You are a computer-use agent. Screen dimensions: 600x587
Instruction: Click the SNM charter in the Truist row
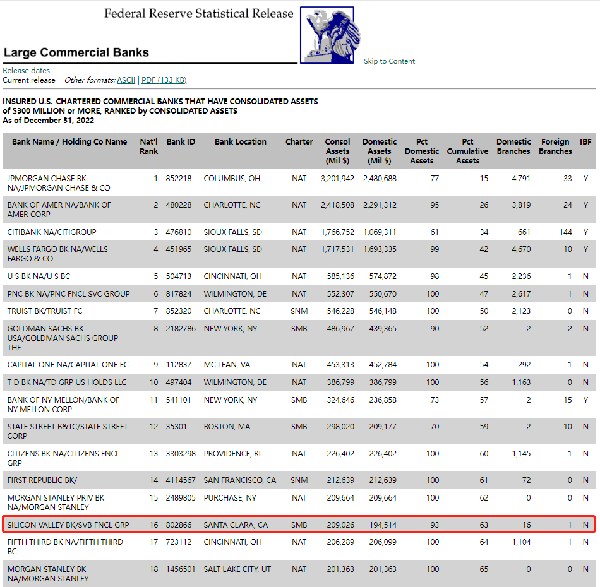[299, 311]
